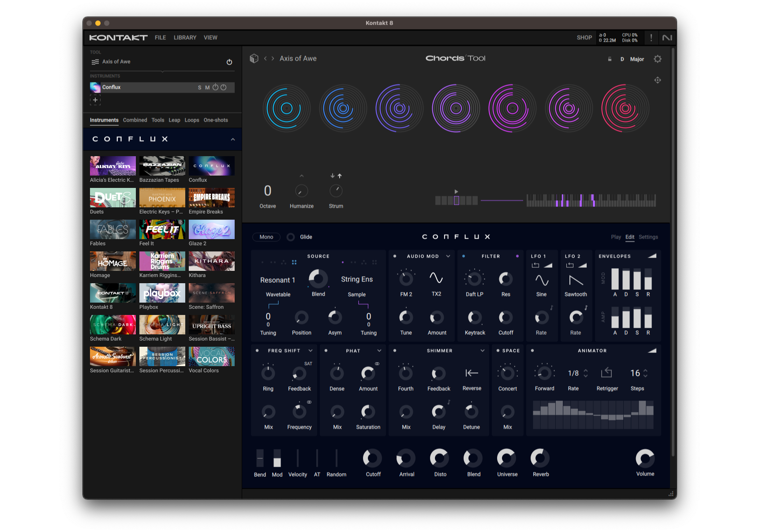
Task: Open the Duets library thumbnail
Action: pos(113,198)
